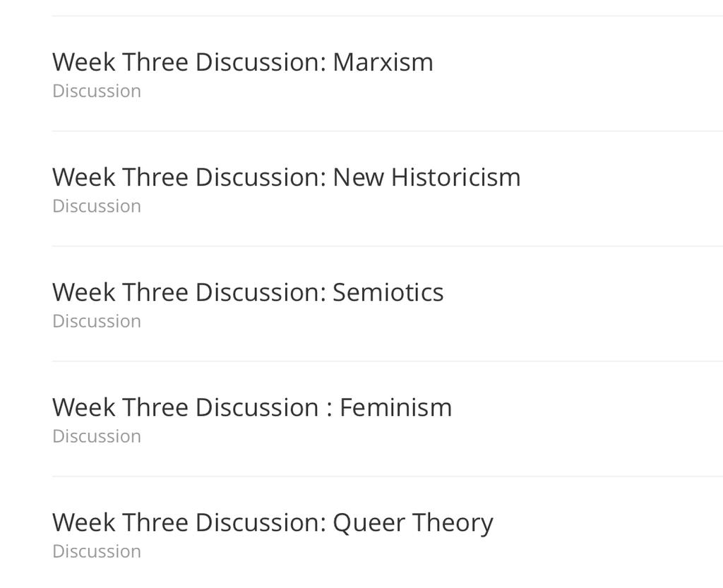Open Week Three Discussion: Semiotics
This screenshot has width=723, height=588.
(248, 292)
